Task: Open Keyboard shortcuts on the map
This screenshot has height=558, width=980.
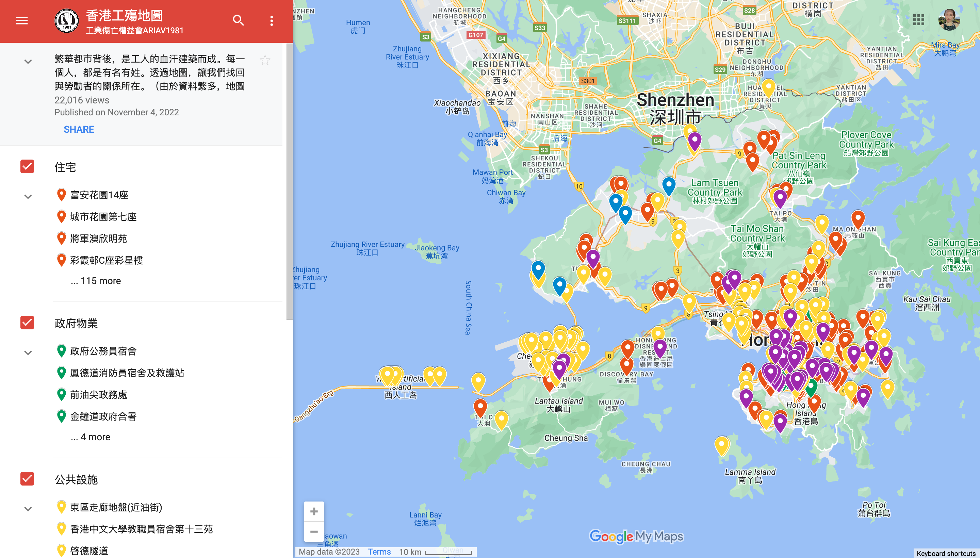Action: coord(946,553)
